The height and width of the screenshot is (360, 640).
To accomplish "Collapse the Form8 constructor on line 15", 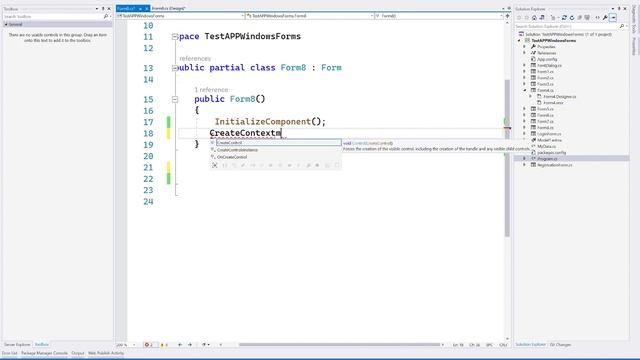I will point(175,99).
